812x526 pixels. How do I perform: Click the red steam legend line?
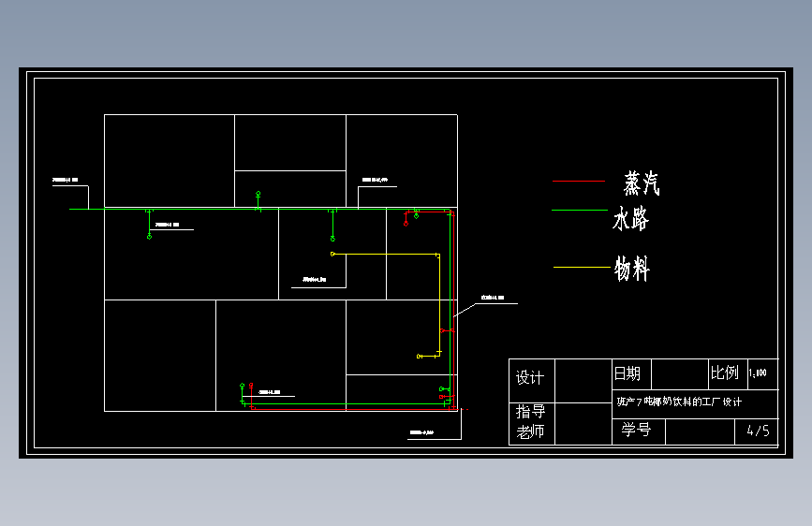click(x=579, y=182)
